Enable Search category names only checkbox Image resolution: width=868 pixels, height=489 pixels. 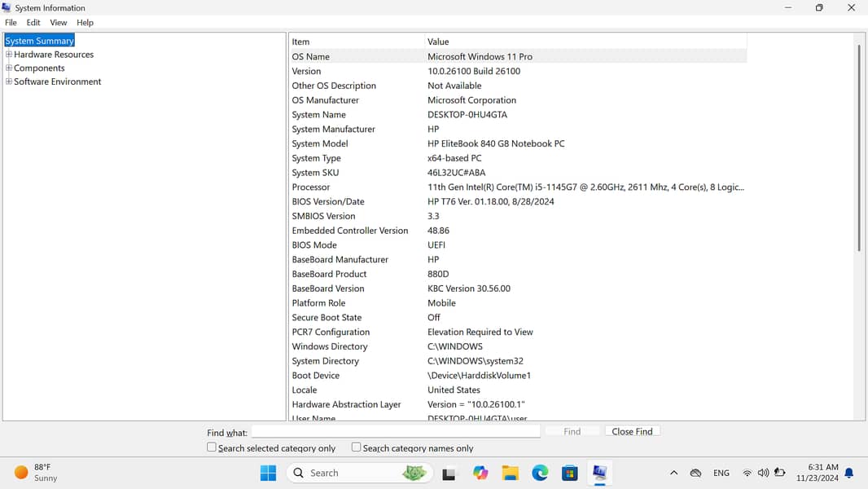(356, 447)
